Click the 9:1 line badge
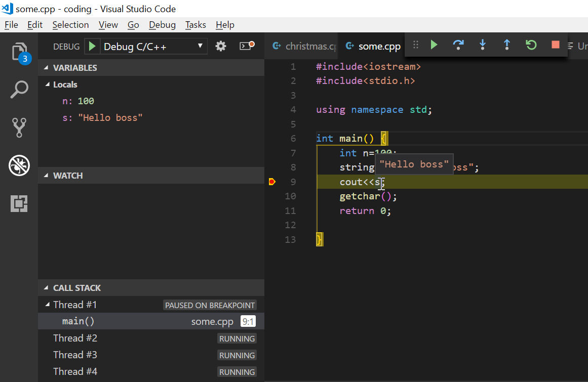588x382 pixels. (248, 321)
